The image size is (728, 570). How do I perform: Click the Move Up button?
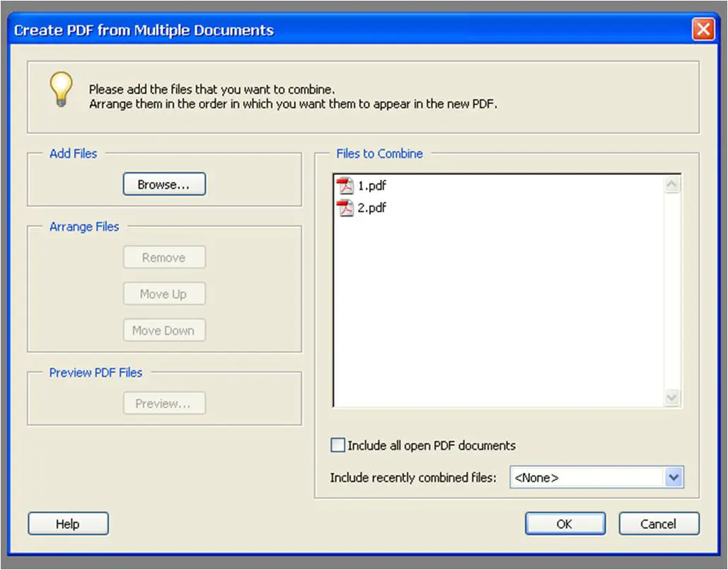pos(164,294)
